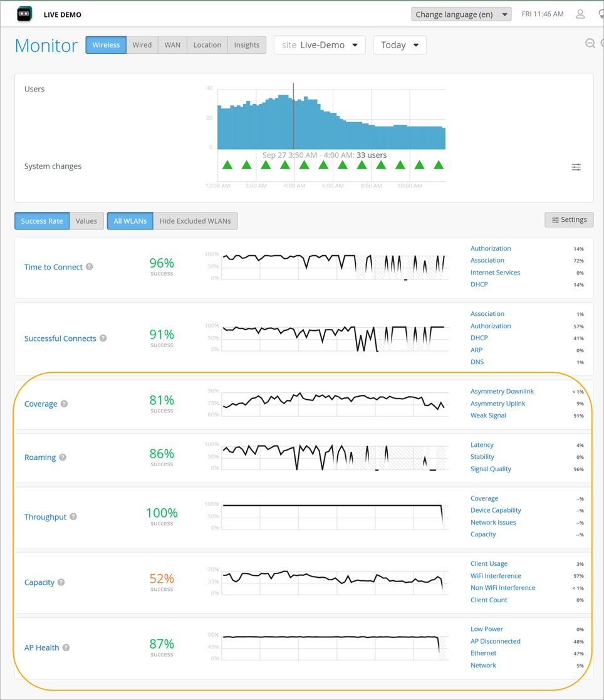Click the Ethernet classifier link
Image resolution: width=604 pixels, height=700 pixels.
(x=483, y=653)
